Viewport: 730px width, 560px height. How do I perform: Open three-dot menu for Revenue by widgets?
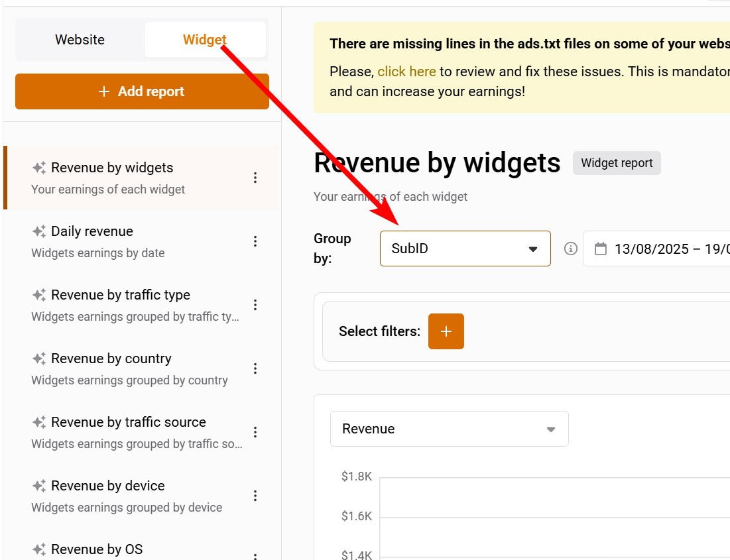pos(255,178)
